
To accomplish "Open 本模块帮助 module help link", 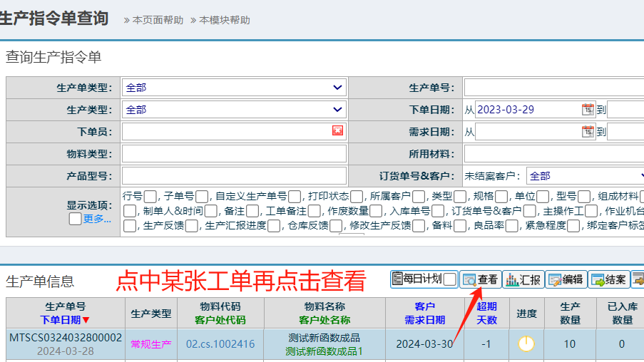I will tap(224, 20).
